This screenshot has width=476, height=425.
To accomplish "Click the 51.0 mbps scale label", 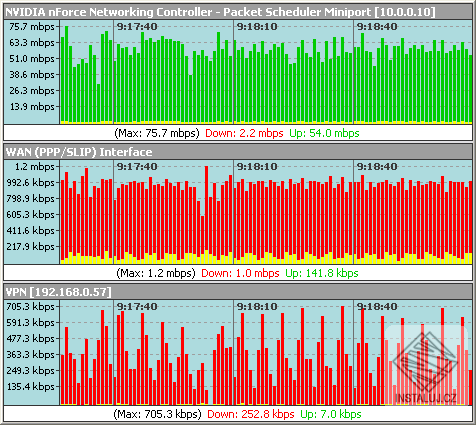I will tap(32, 59).
